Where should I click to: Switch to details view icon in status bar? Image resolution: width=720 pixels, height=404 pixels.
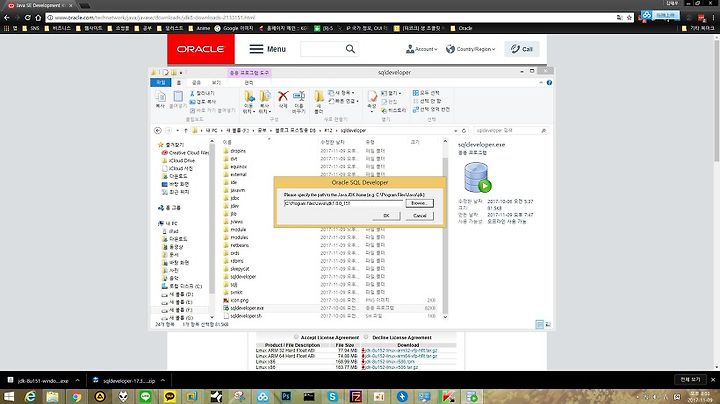pos(540,325)
